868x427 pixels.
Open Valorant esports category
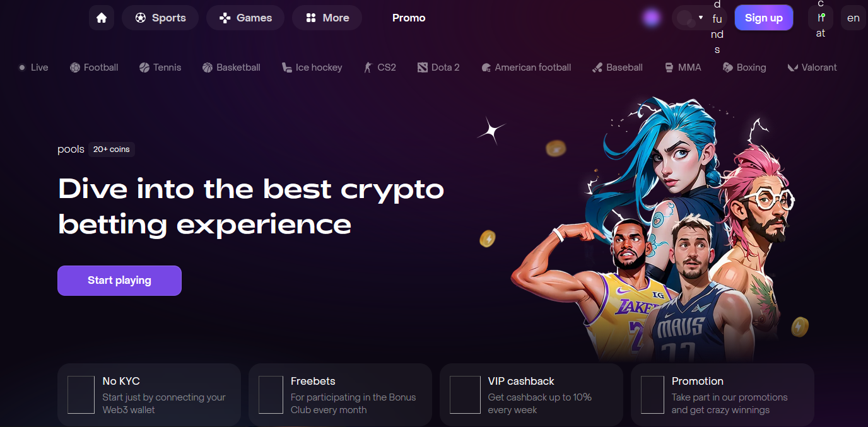[812, 67]
